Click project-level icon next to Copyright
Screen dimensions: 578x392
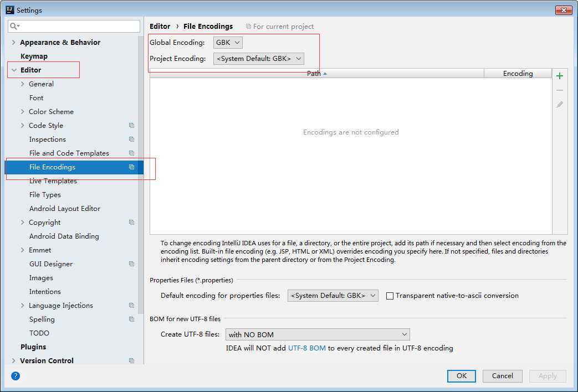click(x=131, y=222)
